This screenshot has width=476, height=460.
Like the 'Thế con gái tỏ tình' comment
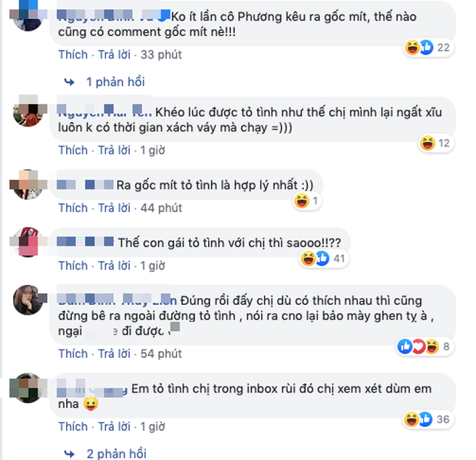click(x=73, y=266)
